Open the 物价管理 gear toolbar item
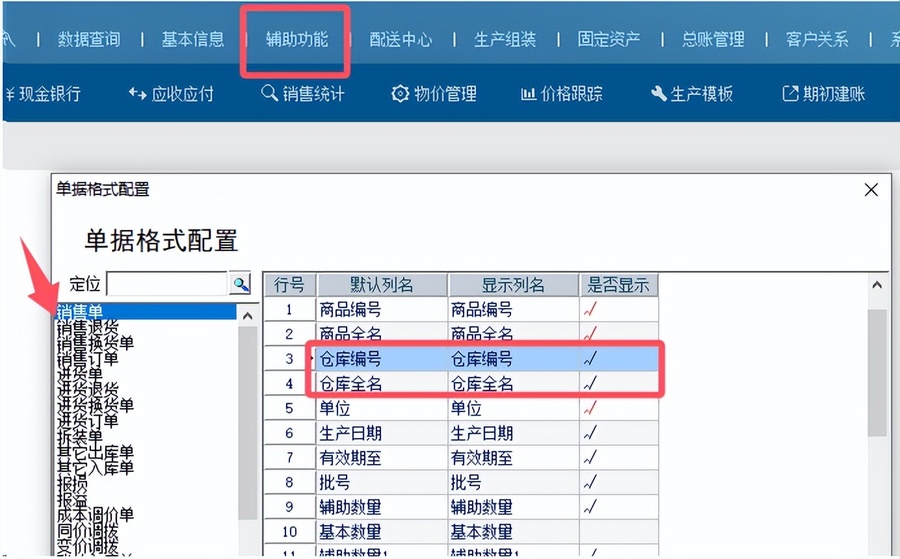 [434, 94]
